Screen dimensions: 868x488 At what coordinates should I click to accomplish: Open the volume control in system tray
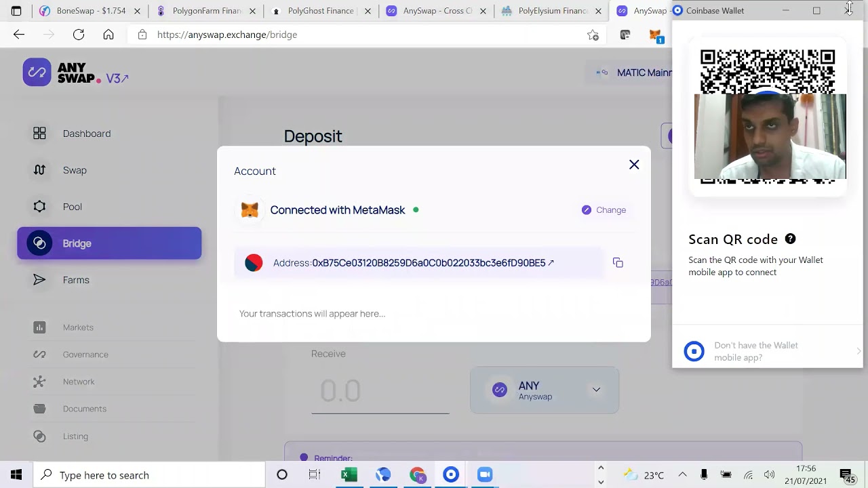tap(769, 475)
